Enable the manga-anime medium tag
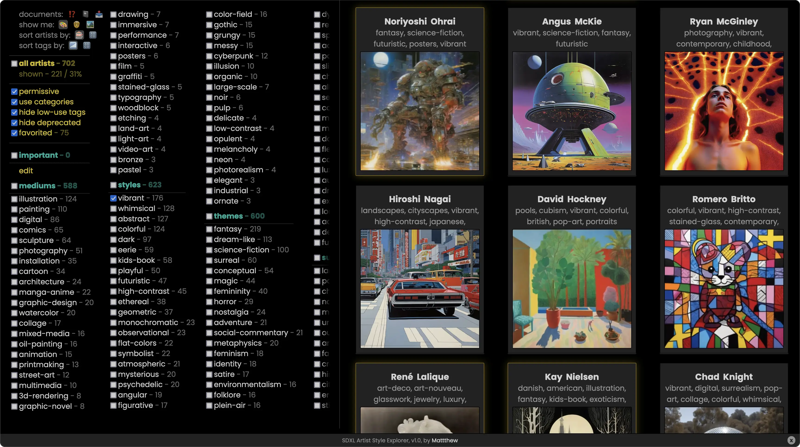The image size is (800, 447). [14, 292]
